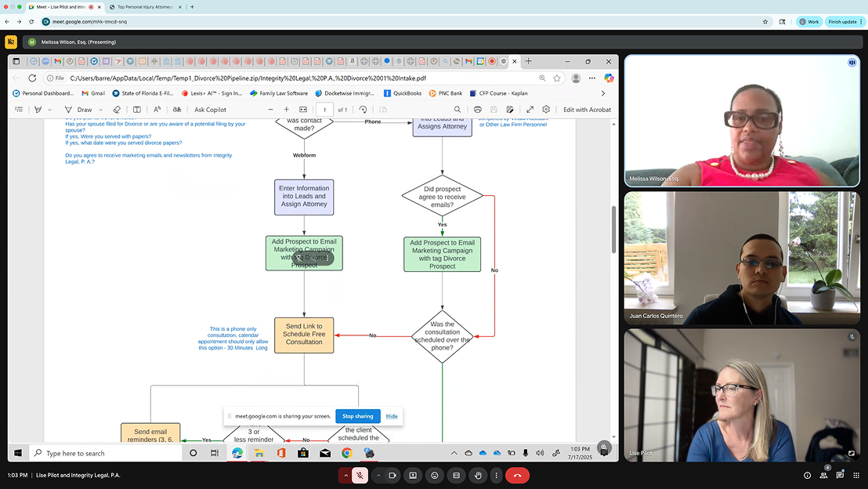Click the save as icon with pen
Screen dimensions: 868x489
click(x=510, y=110)
